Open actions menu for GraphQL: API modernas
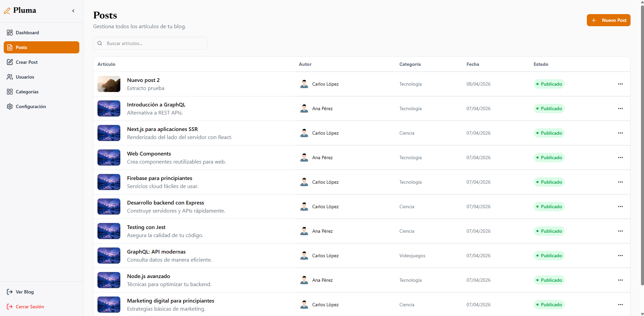Screen dimensions: 644x316 [x=620, y=256]
